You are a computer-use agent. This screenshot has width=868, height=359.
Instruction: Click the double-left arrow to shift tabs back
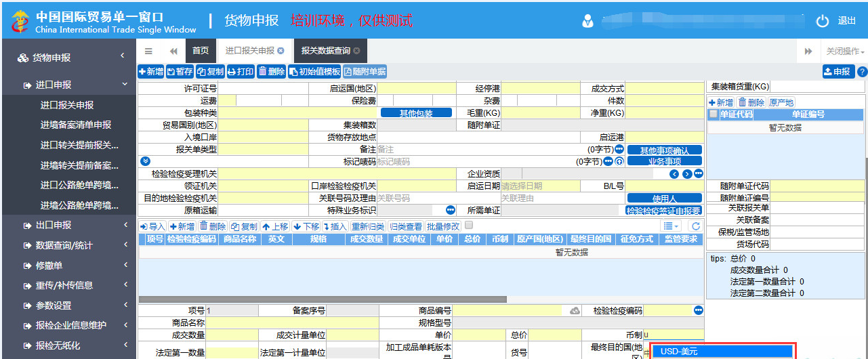(x=173, y=51)
